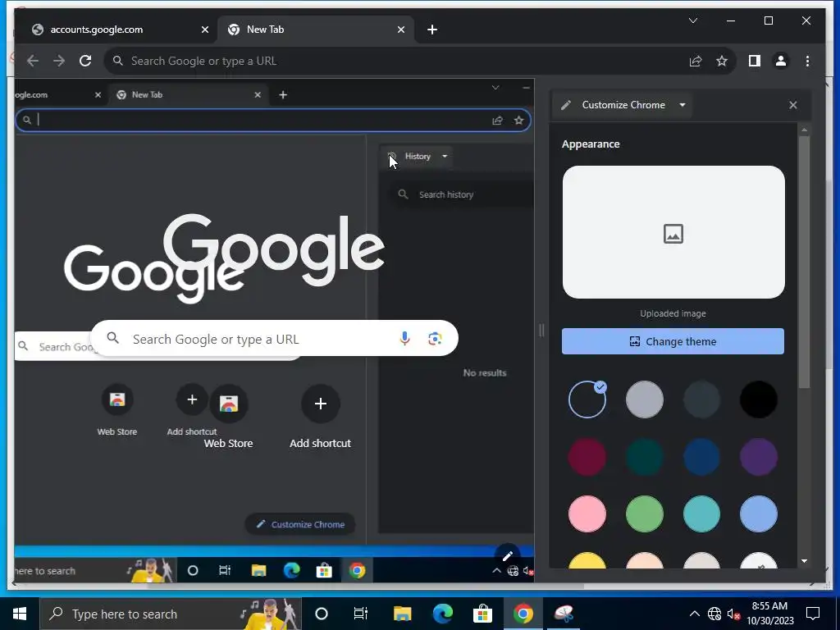840x630 pixels.
Task: Start voice search with the microphone icon
Action: pos(404,339)
